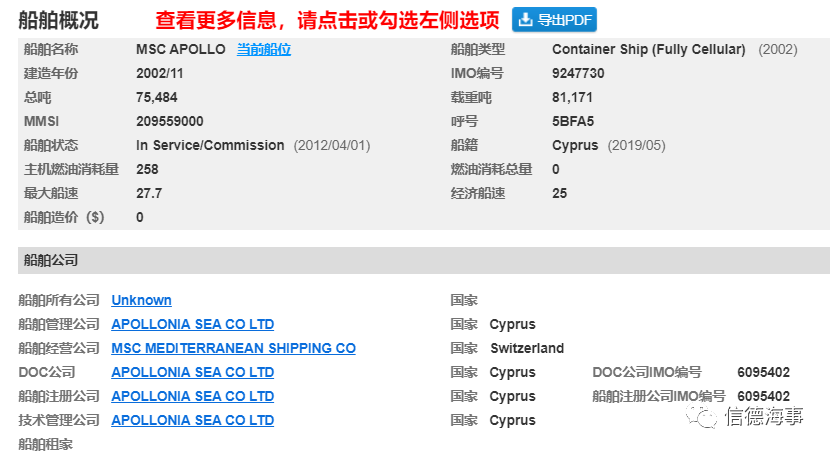
Task: Open the 当前船位 current position link
Action: [263, 49]
